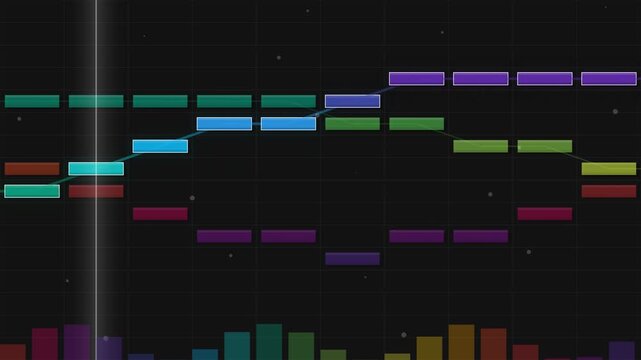641x360 pixels.
Task: Select the glowing cyan note under the playhead
Action: click(x=96, y=169)
